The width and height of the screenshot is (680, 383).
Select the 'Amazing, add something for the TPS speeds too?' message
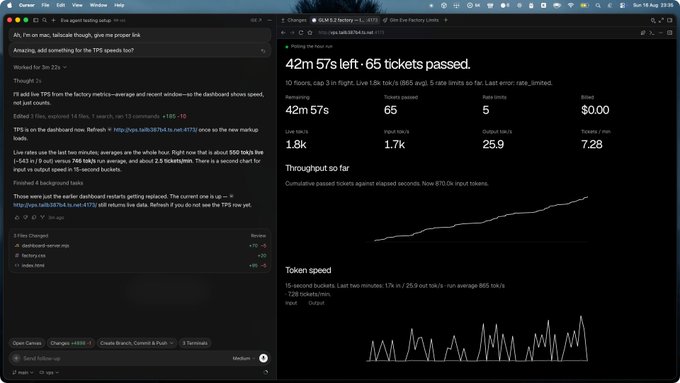click(140, 50)
